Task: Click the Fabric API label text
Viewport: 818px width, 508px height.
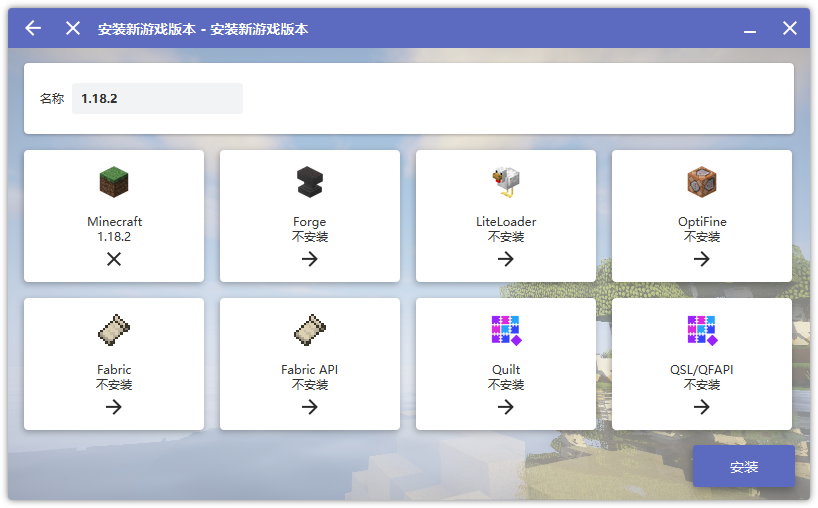Action: [x=309, y=370]
